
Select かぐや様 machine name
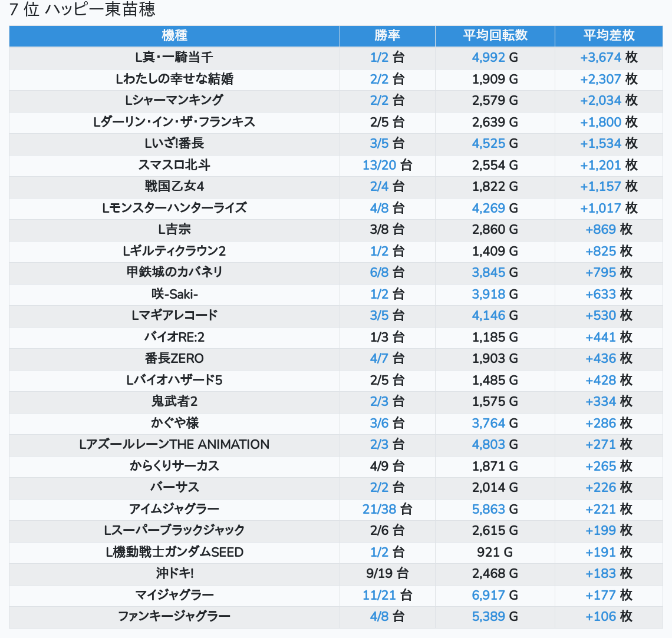(x=174, y=423)
